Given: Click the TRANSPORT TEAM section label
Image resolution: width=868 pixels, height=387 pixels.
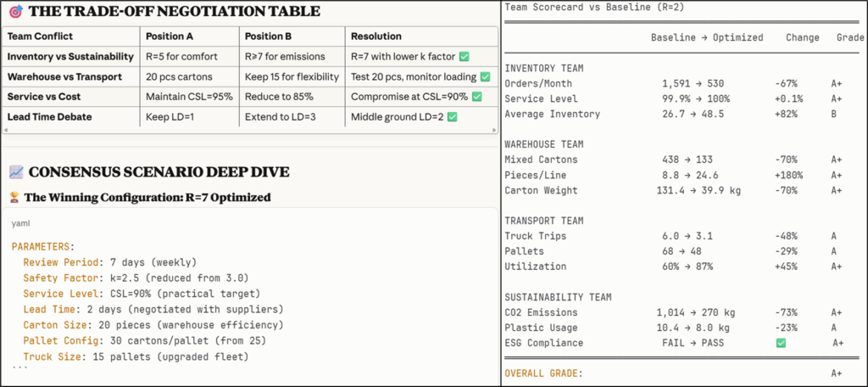Looking at the screenshot, I should [x=543, y=221].
